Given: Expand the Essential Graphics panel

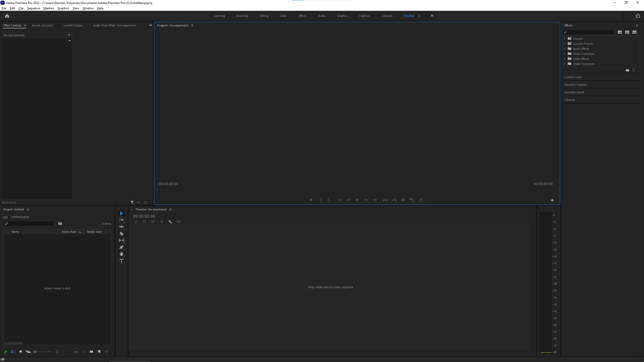Looking at the screenshot, I should [576, 85].
